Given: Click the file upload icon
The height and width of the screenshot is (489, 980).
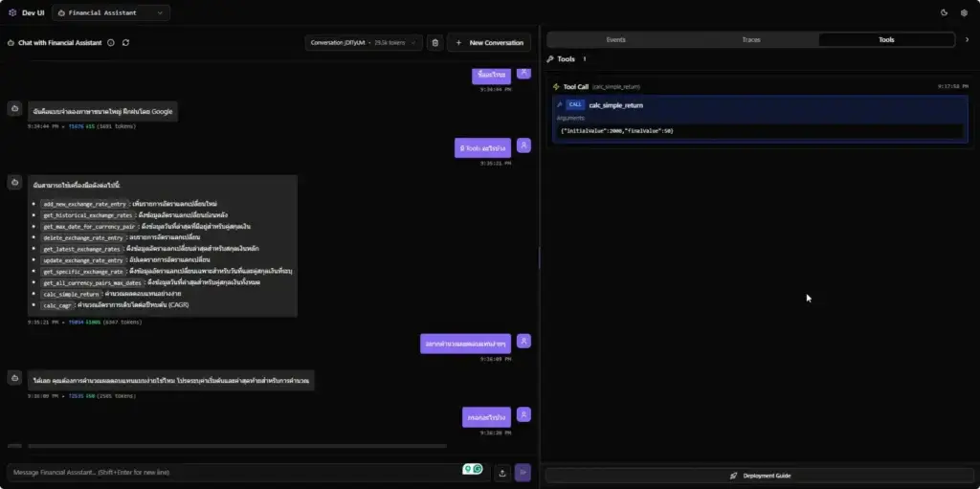Looking at the screenshot, I should click(x=502, y=472).
